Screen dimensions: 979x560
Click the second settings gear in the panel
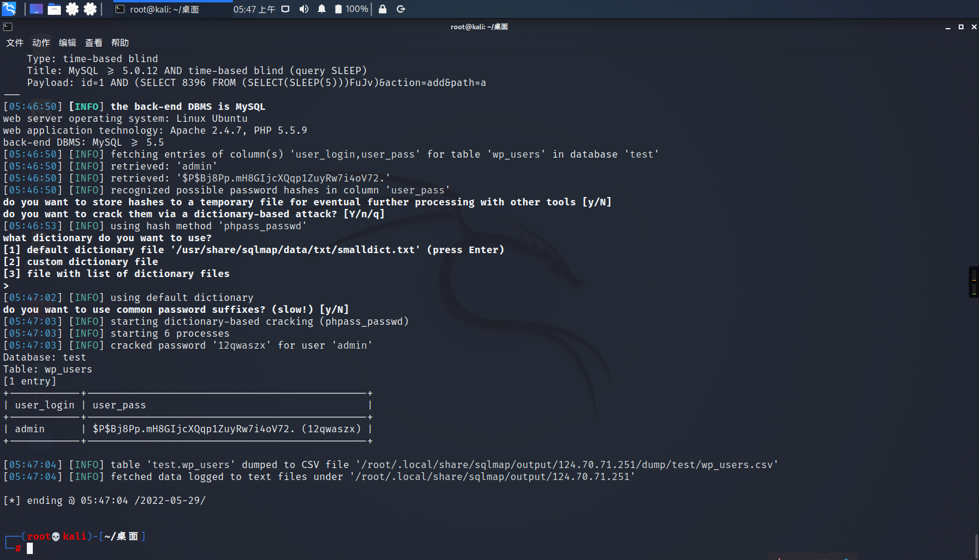[90, 9]
